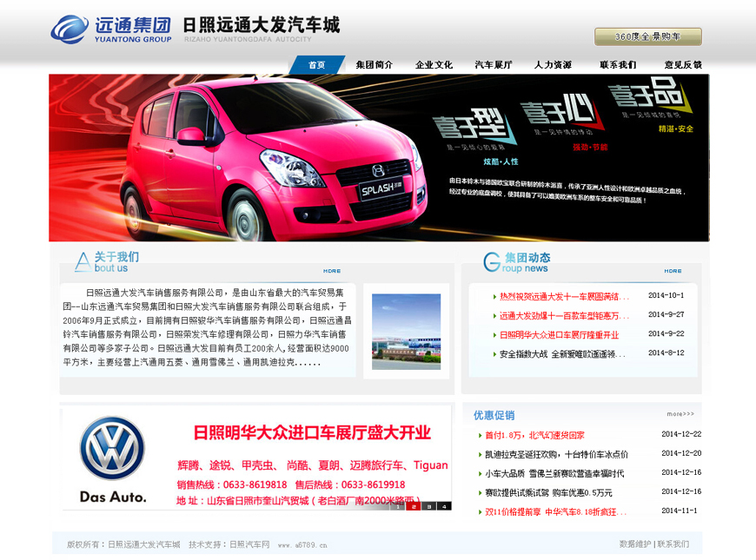The width and height of the screenshot is (756, 560).
Task: Open news 远通大发劲爆十一百款车型钜惠万...
Action: 564,316
